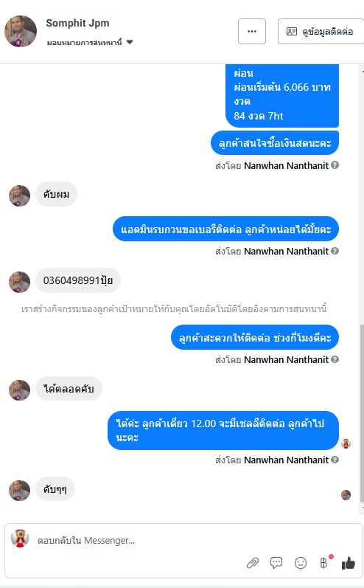Expand the มอบหมายการสนทนานี้ assign dropdown
This screenshot has width=364, height=588.
coord(89,42)
